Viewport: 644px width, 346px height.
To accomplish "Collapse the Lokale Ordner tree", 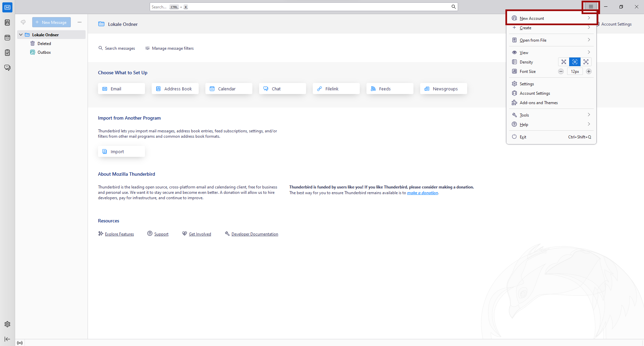I will (x=21, y=35).
